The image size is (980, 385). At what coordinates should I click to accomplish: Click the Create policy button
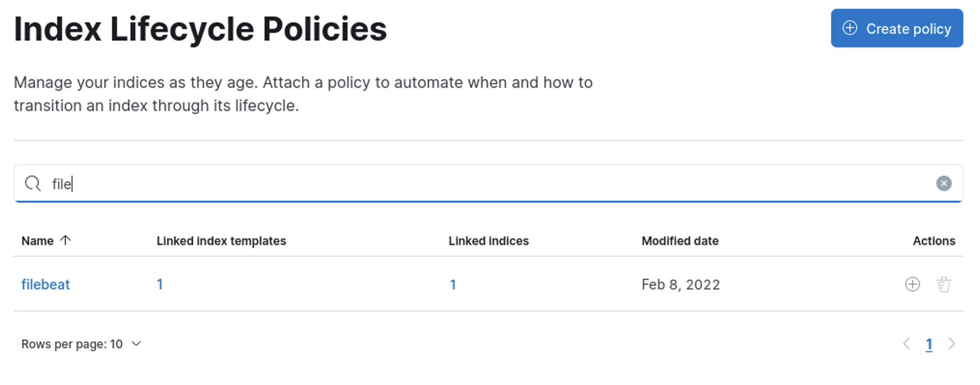click(896, 28)
